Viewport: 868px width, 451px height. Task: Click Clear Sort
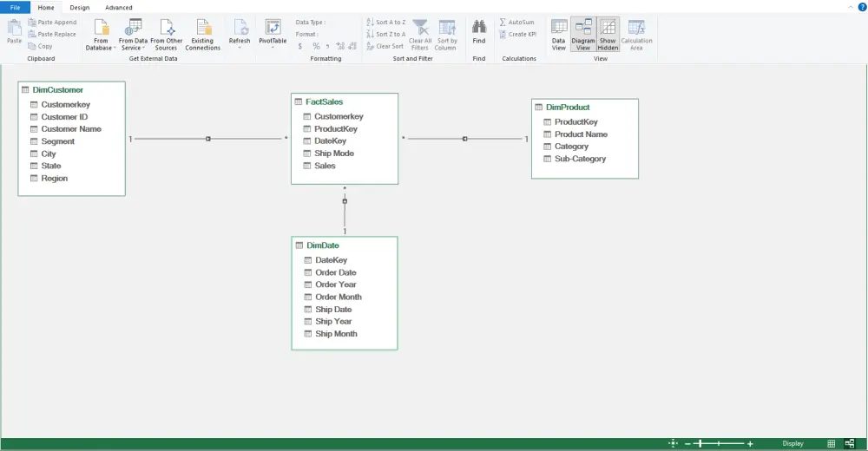point(385,47)
